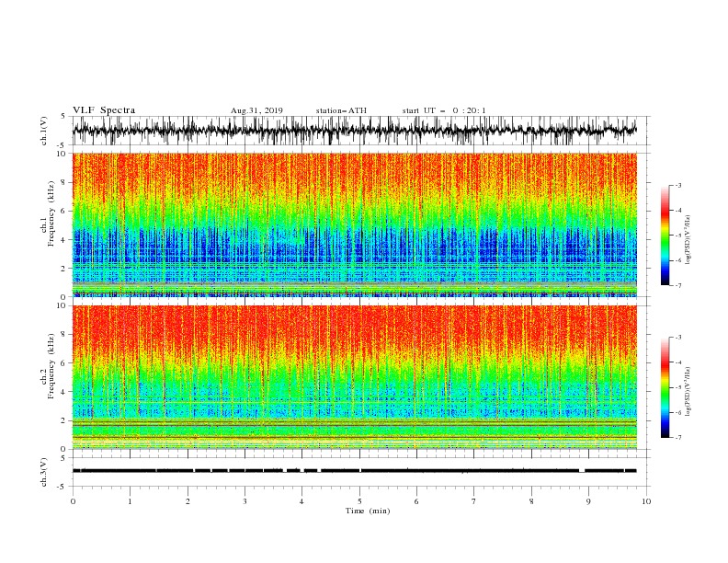Click the "Time (min)" axis label
Image resolution: width=728 pixels, height=563 pixels.
click(x=368, y=511)
